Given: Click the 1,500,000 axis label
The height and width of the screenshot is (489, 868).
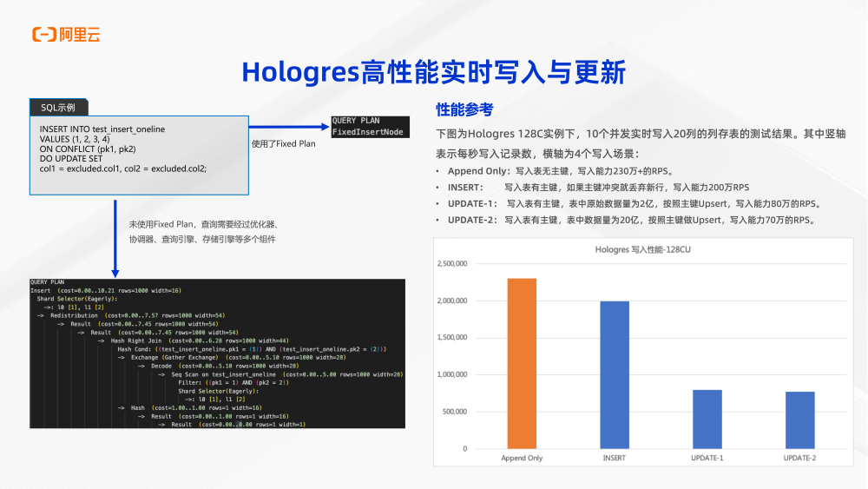Looking at the screenshot, I should (452, 337).
